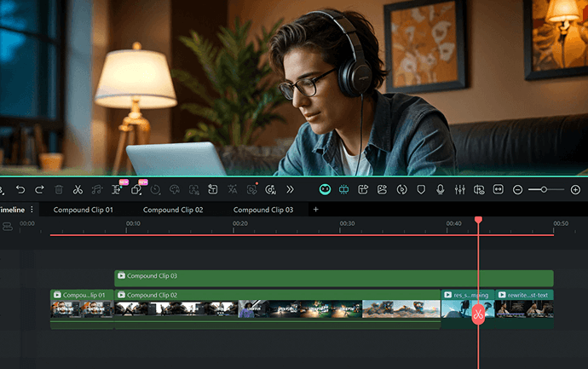Start voiceover with the microphone icon
Screen dimensions: 588x369
coord(441,190)
